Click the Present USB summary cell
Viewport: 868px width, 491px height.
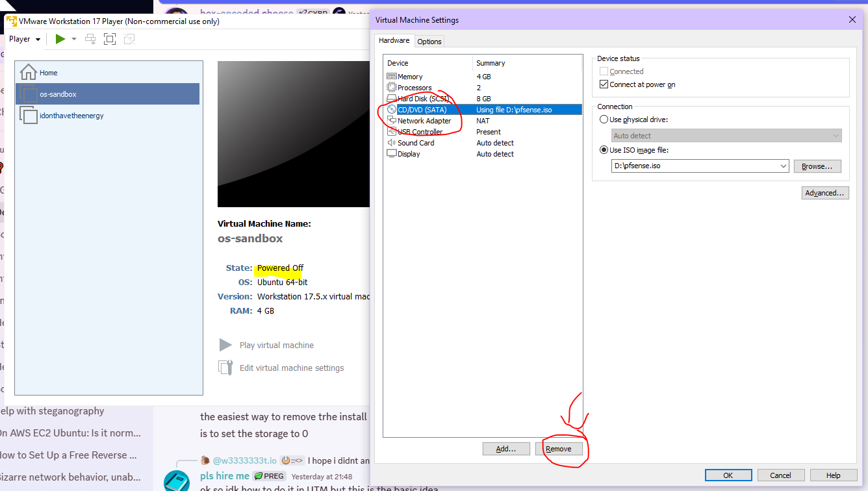pyautogui.click(x=489, y=132)
